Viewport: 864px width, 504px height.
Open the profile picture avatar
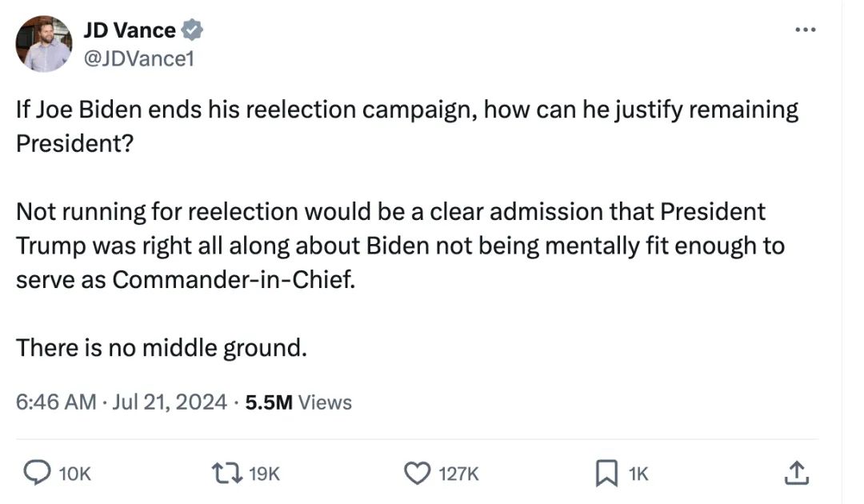pos(44,44)
